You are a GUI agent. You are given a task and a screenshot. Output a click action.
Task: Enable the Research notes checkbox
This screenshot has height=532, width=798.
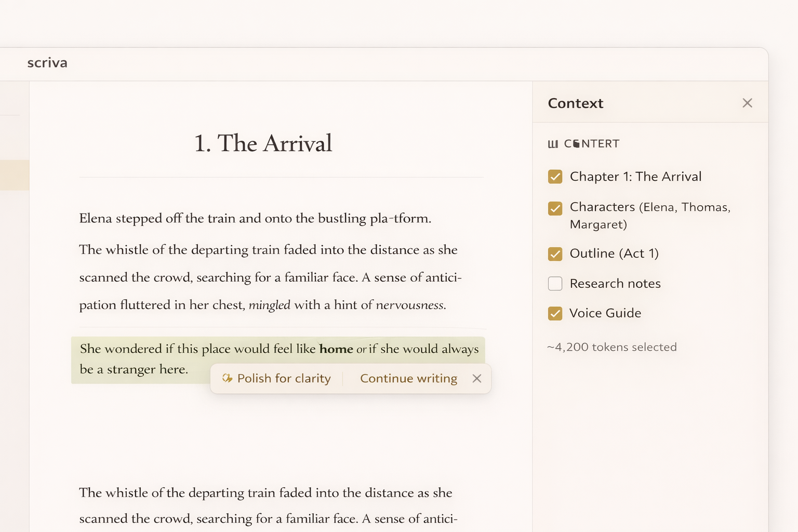(555, 284)
